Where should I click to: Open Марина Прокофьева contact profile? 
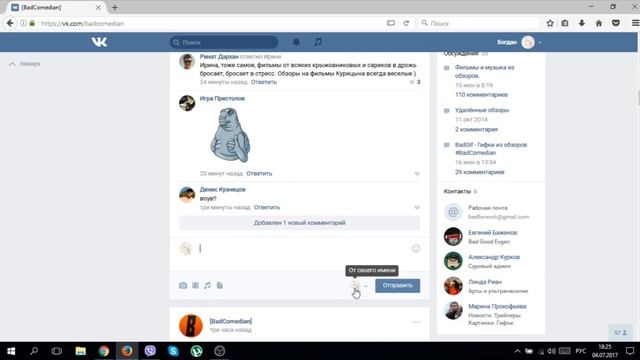coord(497,307)
